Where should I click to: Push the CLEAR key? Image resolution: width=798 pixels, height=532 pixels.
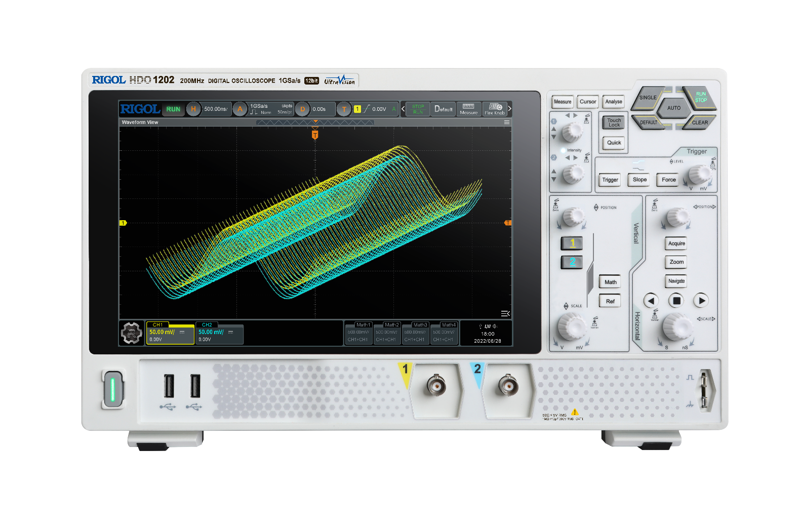[x=699, y=122]
